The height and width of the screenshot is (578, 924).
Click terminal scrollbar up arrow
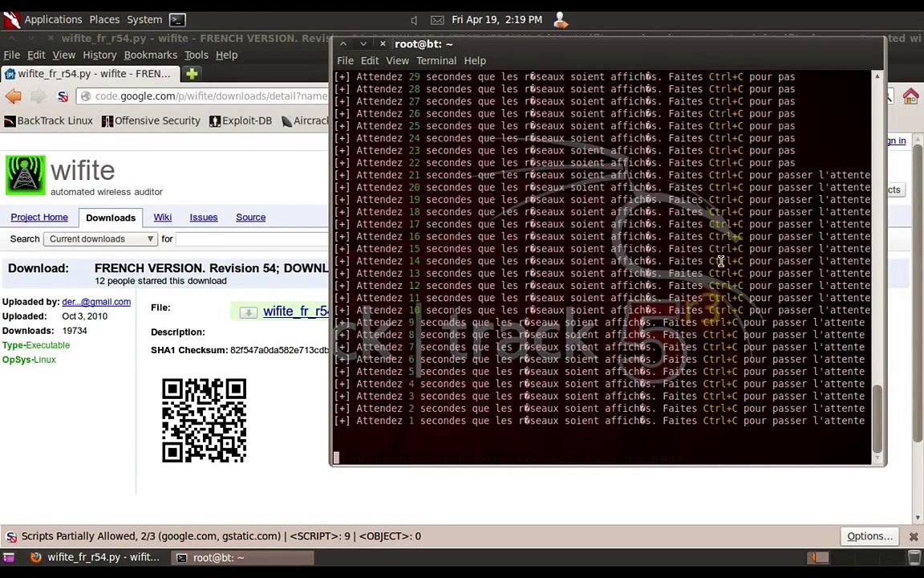tap(877, 76)
